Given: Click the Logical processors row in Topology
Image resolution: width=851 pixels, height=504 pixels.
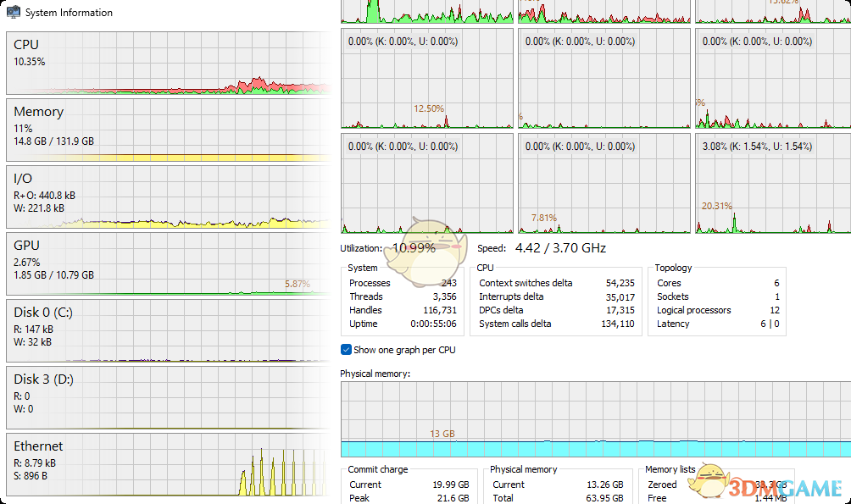Looking at the screenshot, I should click(x=717, y=310).
